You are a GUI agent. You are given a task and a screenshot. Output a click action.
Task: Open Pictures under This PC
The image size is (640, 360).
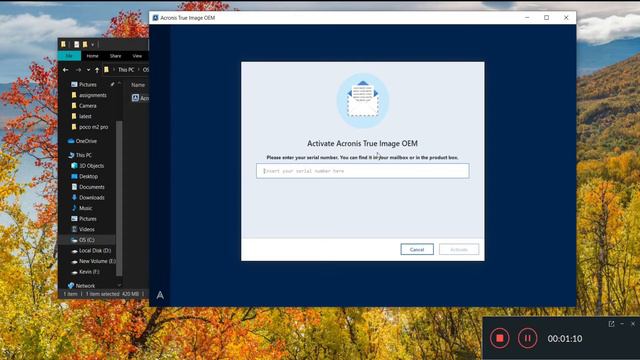click(87, 219)
